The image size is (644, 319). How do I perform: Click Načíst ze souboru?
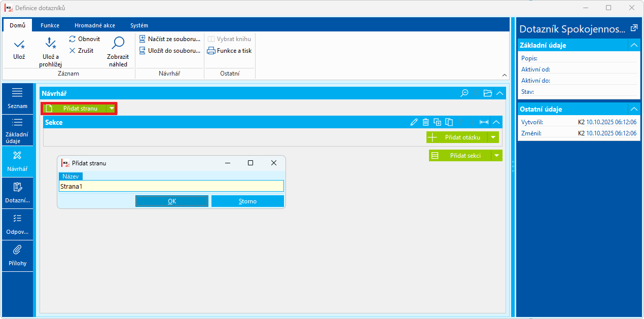click(x=170, y=39)
